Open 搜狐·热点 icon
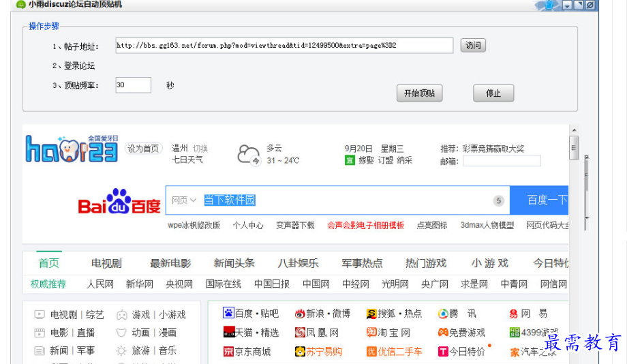Image resolution: width=627 pixels, height=364 pixels. pyautogui.click(x=371, y=314)
